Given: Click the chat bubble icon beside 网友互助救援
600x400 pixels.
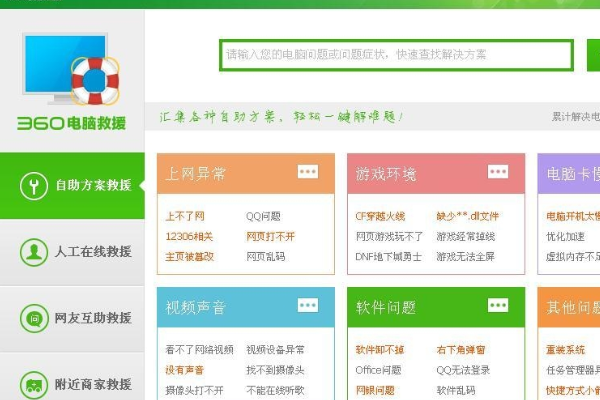Looking at the screenshot, I should tap(34, 318).
